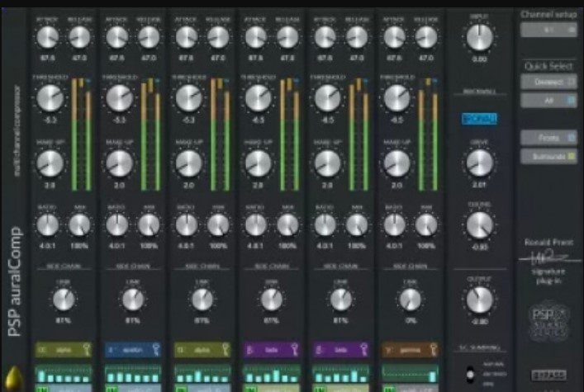Click the Threshold knob on channel 3
This screenshot has width=584, height=392.
[188, 98]
